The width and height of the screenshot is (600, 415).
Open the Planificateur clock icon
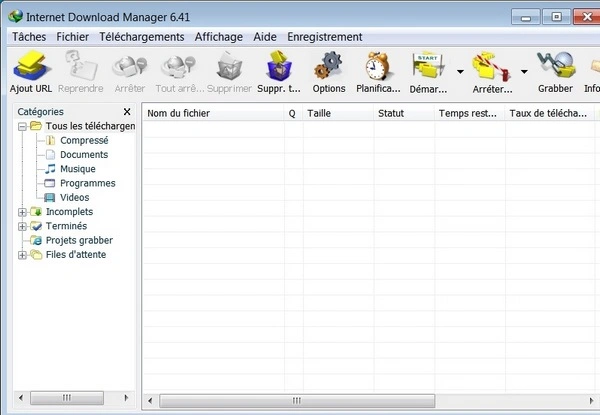coord(377,72)
